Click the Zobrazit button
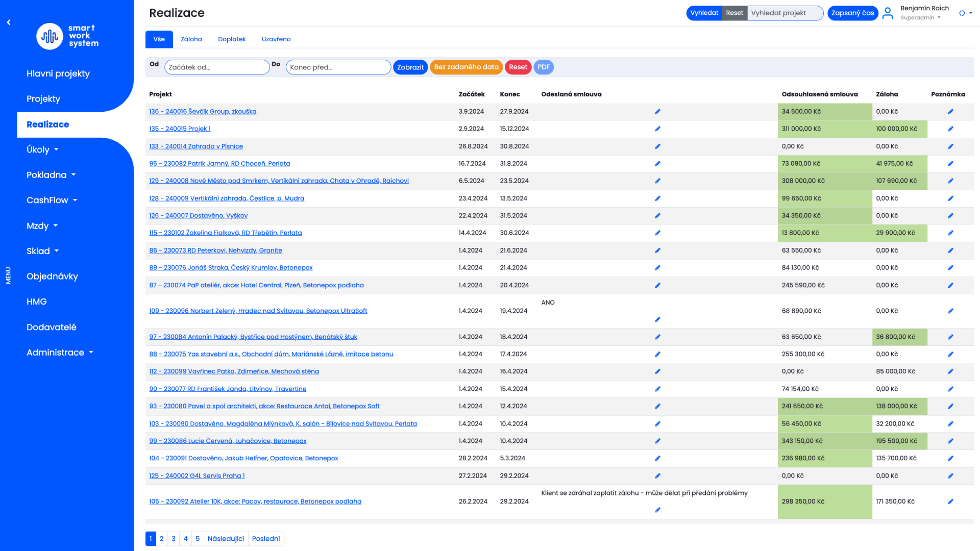 click(410, 67)
